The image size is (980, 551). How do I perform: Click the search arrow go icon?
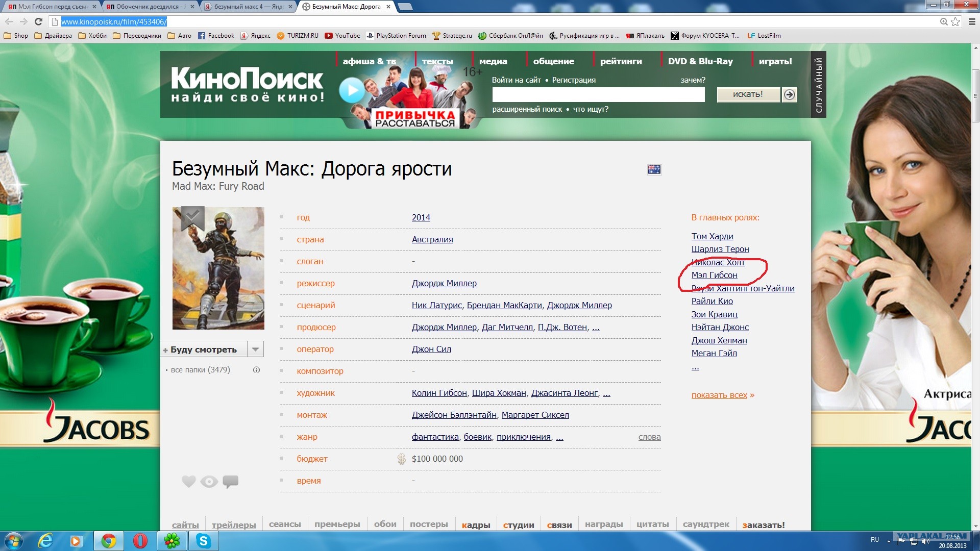pos(789,94)
